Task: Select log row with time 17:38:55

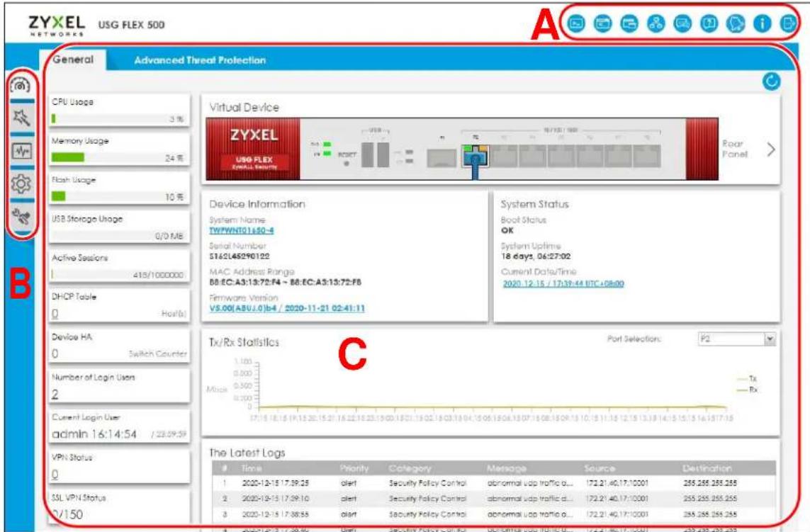Action: point(494,514)
